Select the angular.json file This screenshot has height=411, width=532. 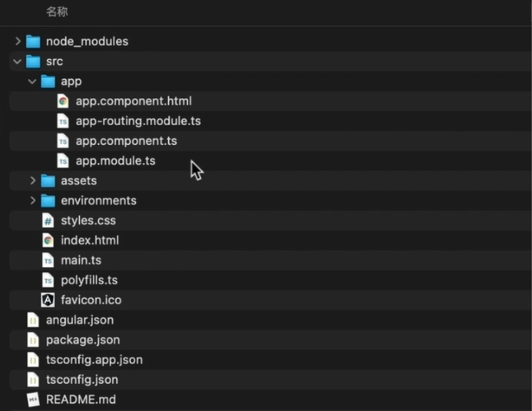(x=80, y=320)
